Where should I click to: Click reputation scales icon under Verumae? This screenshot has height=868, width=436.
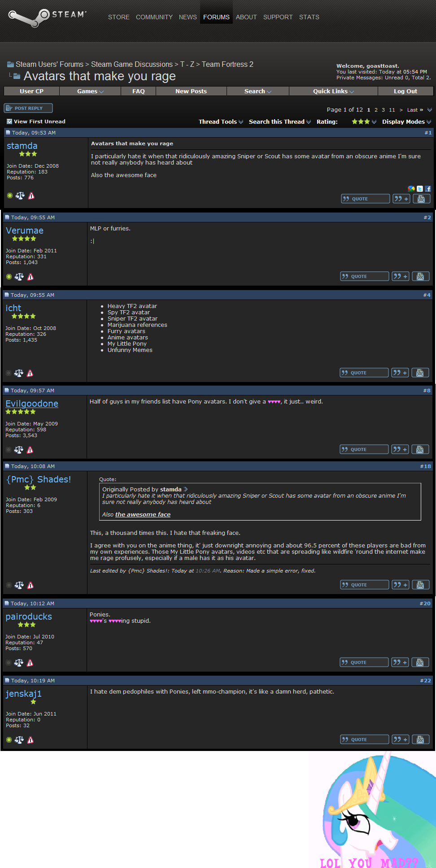(19, 277)
